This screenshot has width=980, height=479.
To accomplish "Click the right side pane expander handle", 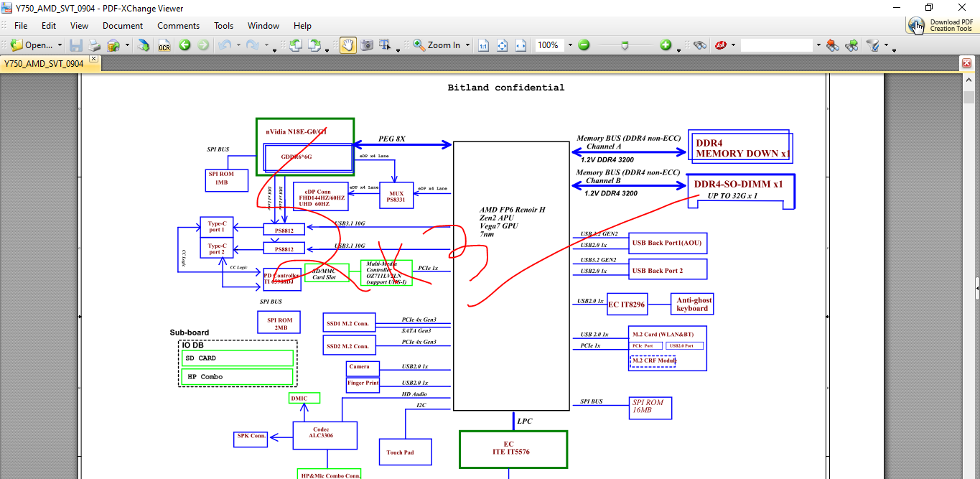I will 977,289.
